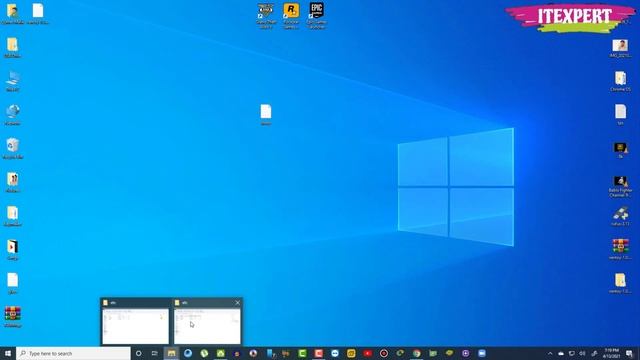Select the Epic Games Launcher shortcut

click(317, 16)
